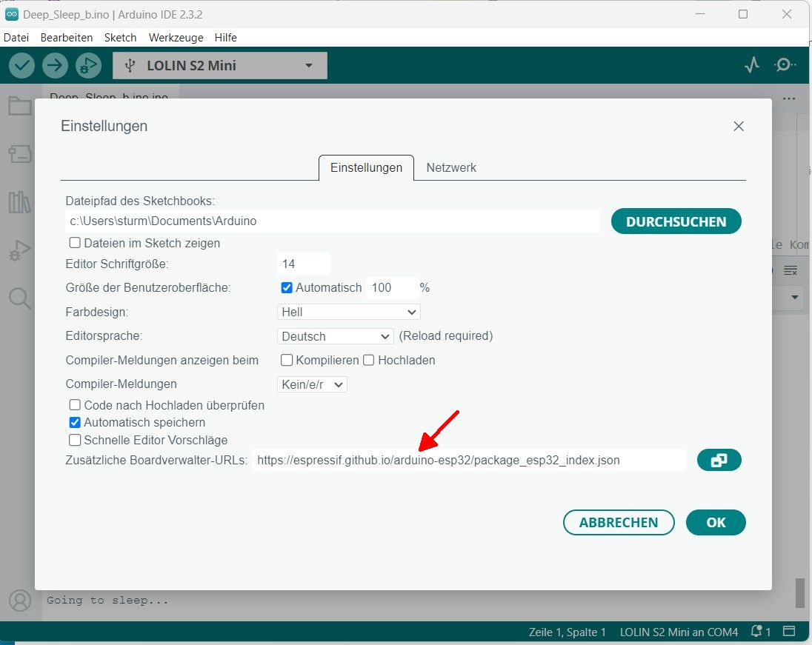
Task: Open the Farbdesign dropdown
Action: pyautogui.click(x=348, y=313)
